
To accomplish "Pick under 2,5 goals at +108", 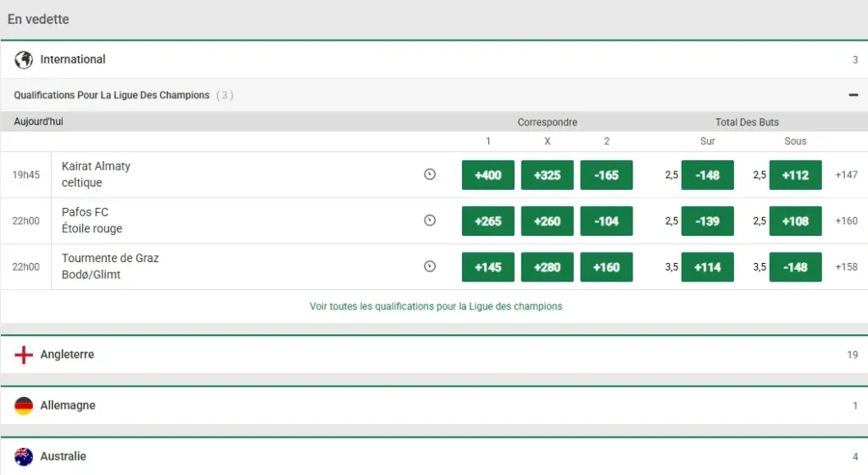I will (x=795, y=221).
